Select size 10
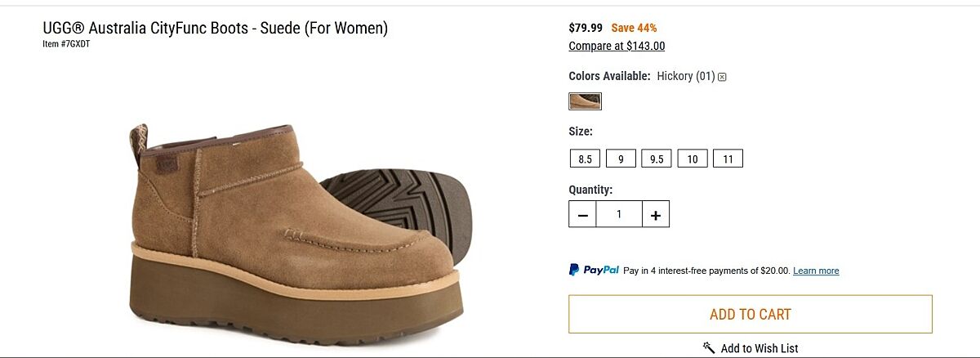The height and width of the screenshot is (358, 980). (x=692, y=159)
